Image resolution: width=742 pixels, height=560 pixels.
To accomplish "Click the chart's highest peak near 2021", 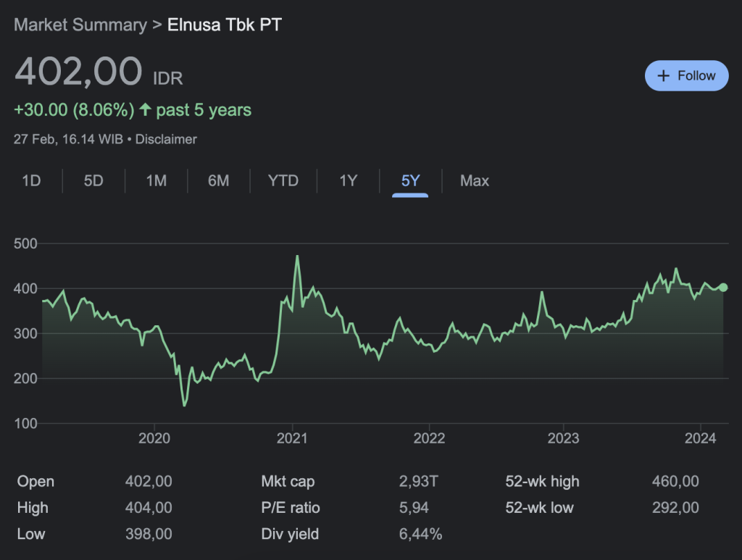I will click(x=297, y=256).
